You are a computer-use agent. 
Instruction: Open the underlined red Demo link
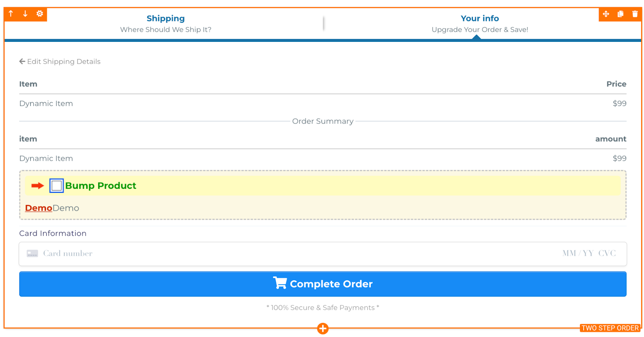39,208
